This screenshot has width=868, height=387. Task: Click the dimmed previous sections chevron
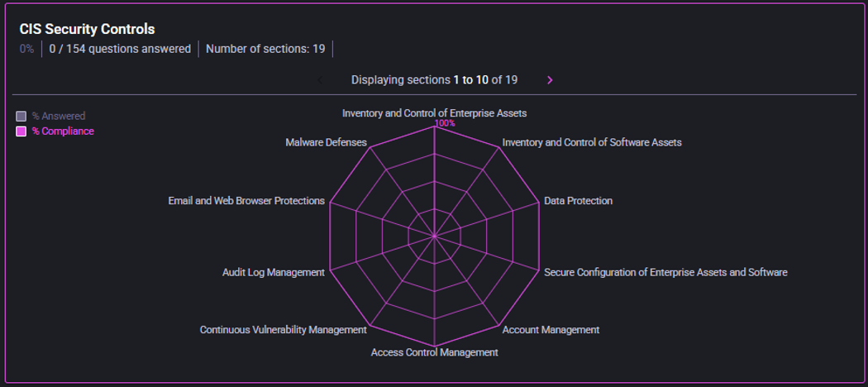click(319, 80)
